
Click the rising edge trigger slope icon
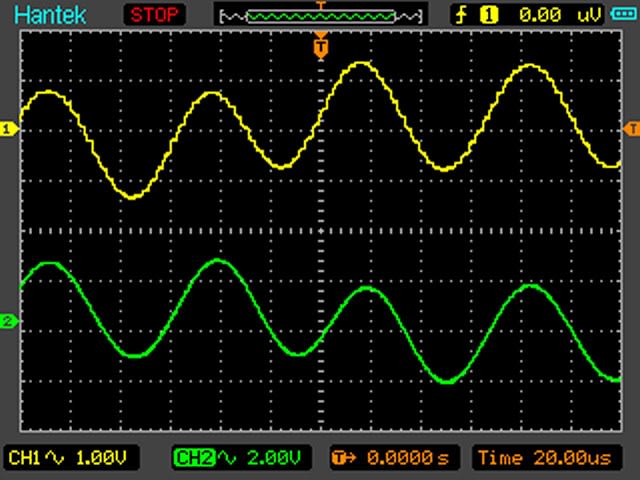point(461,15)
